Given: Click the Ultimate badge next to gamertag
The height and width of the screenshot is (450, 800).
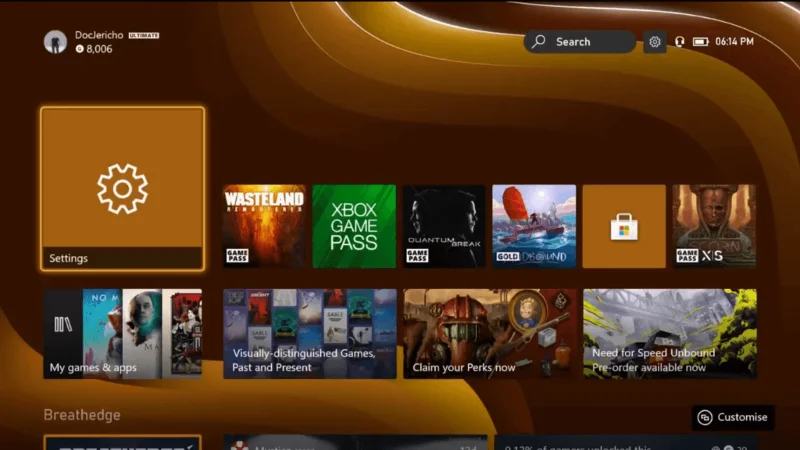Looking at the screenshot, I should click(x=144, y=35).
